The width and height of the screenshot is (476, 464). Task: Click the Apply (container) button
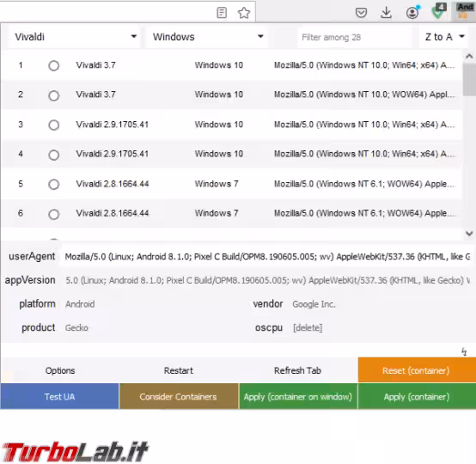coord(417,397)
